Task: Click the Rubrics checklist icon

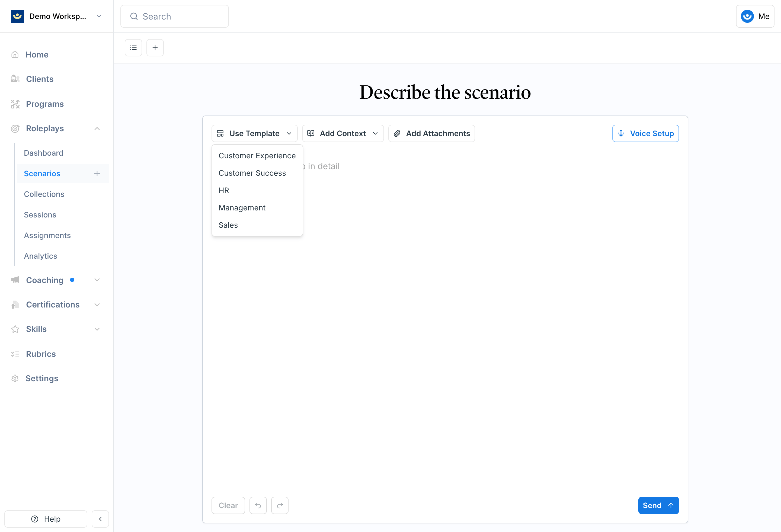Action: tap(15, 354)
